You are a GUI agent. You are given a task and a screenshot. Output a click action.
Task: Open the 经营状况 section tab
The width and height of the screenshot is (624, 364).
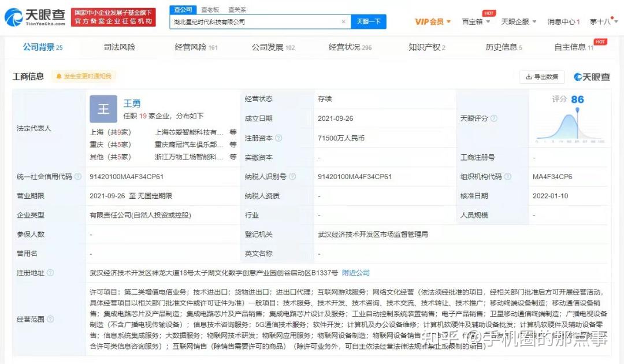[350, 47]
